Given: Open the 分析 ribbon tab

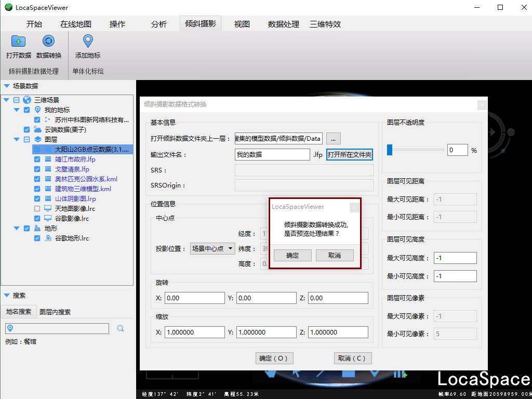Looking at the screenshot, I should [x=159, y=24].
